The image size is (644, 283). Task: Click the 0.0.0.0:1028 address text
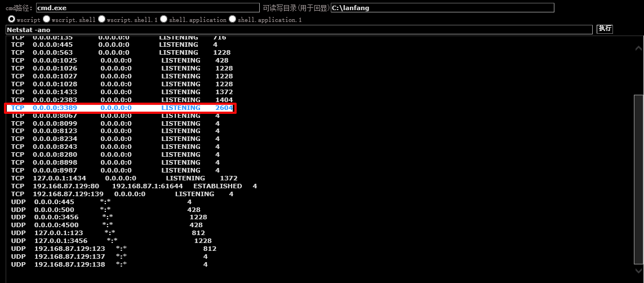(x=55, y=84)
